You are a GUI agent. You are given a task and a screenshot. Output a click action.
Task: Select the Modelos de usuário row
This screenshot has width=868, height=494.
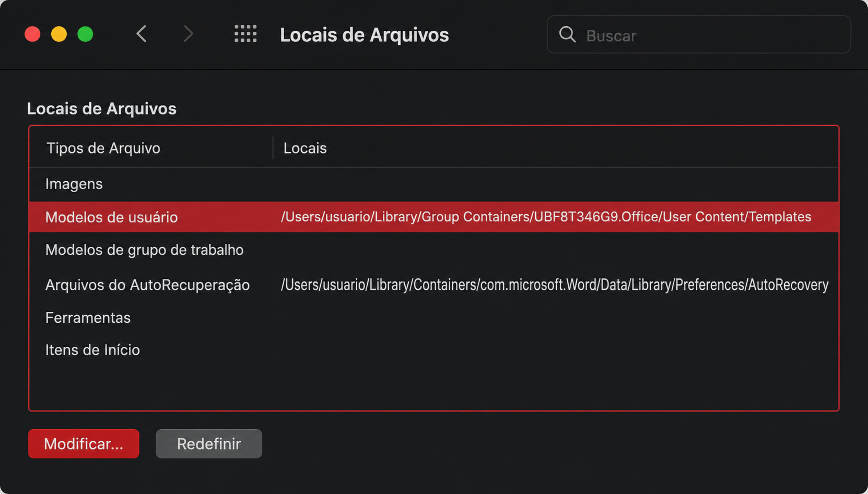pos(434,217)
